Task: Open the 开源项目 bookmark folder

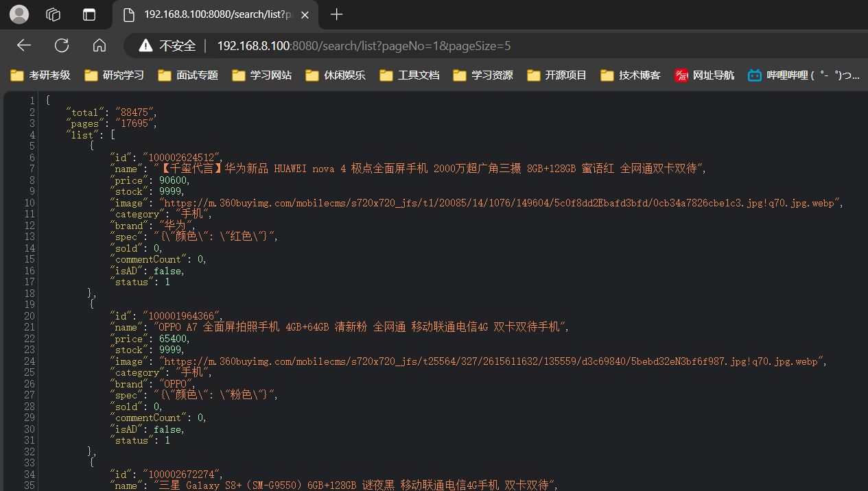Action: pos(557,75)
